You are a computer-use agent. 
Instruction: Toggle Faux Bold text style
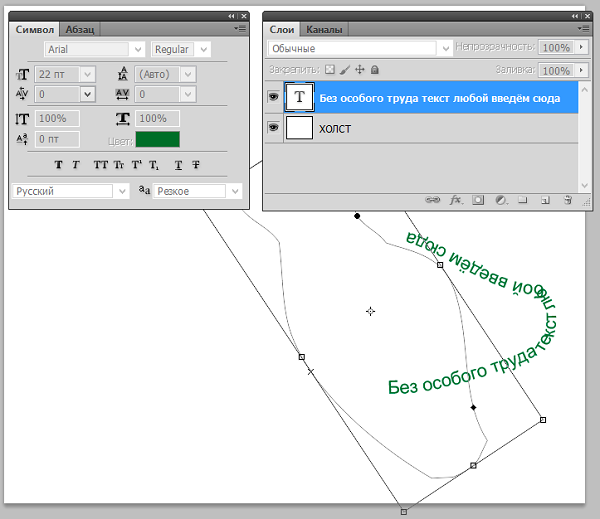[x=58, y=165]
